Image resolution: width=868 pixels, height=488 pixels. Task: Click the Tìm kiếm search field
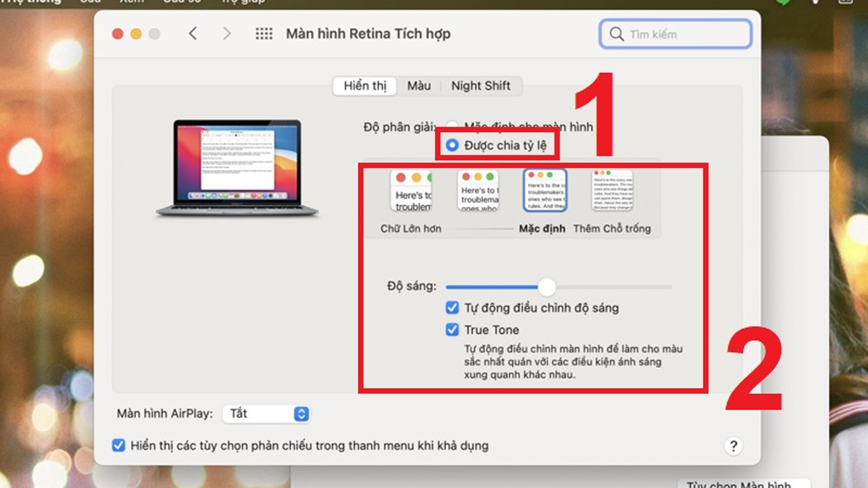coord(676,34)
